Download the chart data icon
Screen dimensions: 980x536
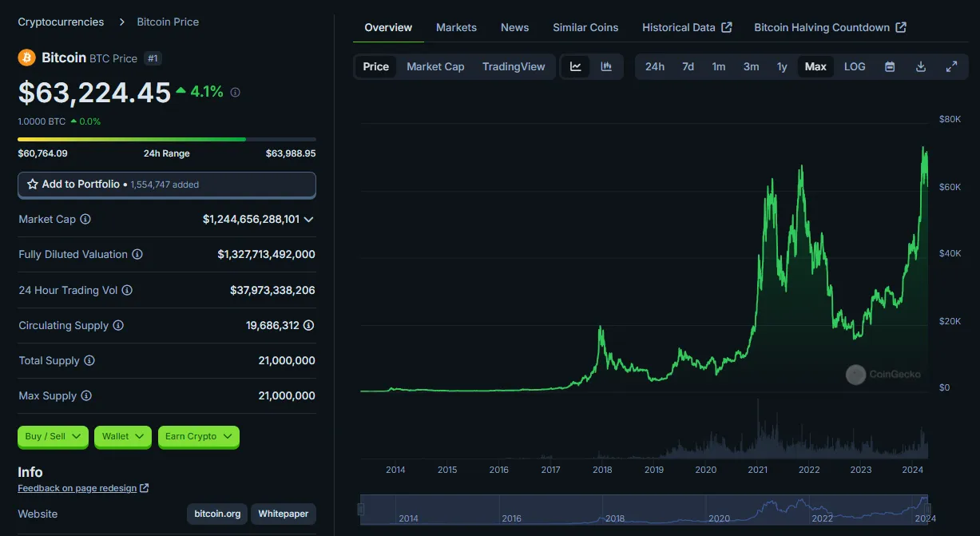(x=920, y=66)
